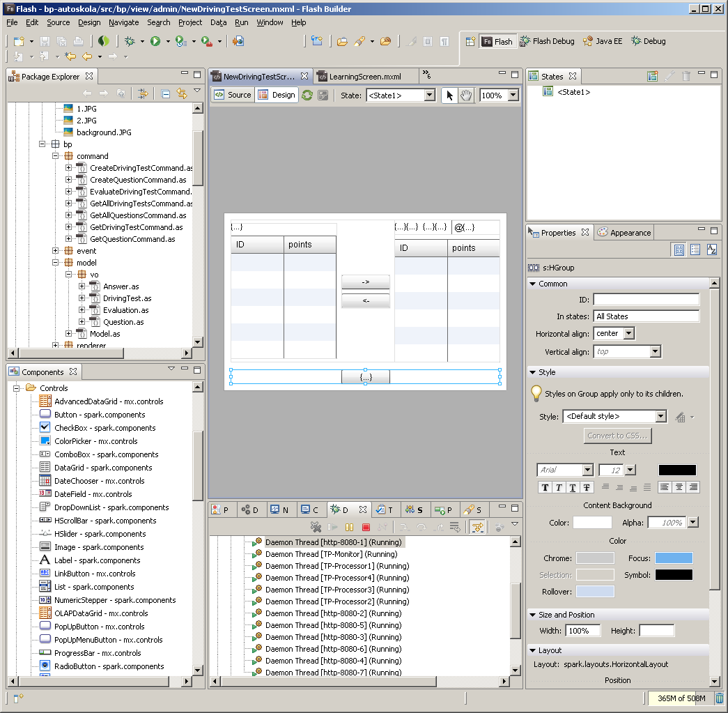
Task: Click the black text color swatch
Action: [677, 470]
